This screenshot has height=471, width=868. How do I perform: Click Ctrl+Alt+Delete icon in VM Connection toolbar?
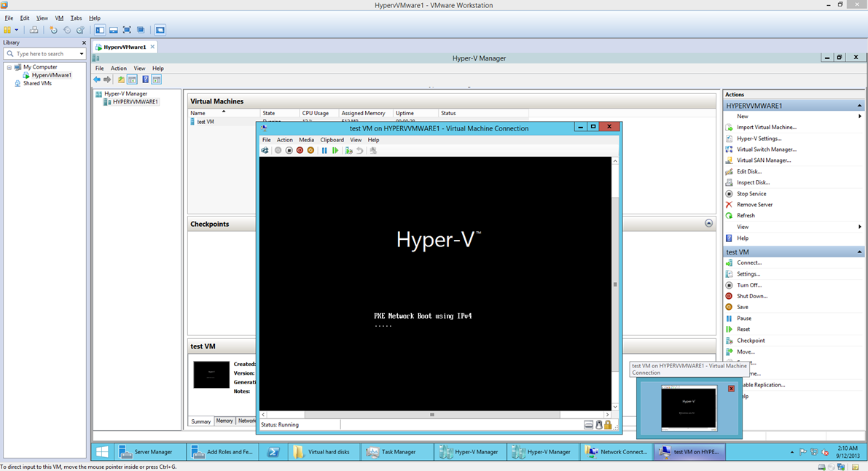tap(265, 150)
